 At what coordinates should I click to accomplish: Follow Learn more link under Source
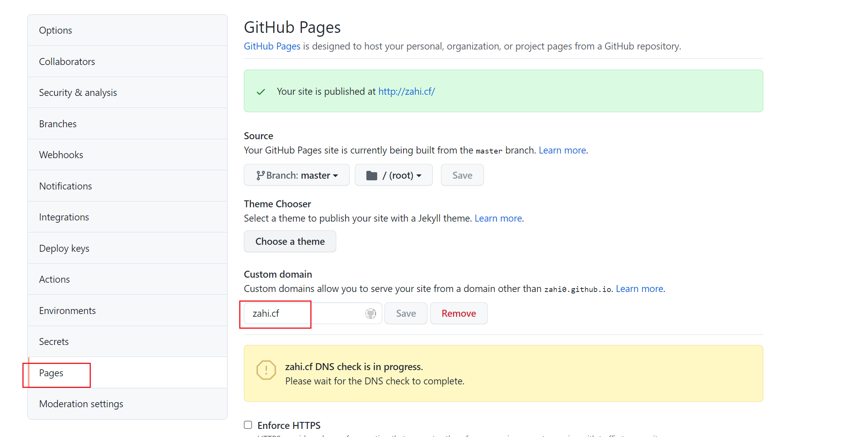[x=562, y=150]
